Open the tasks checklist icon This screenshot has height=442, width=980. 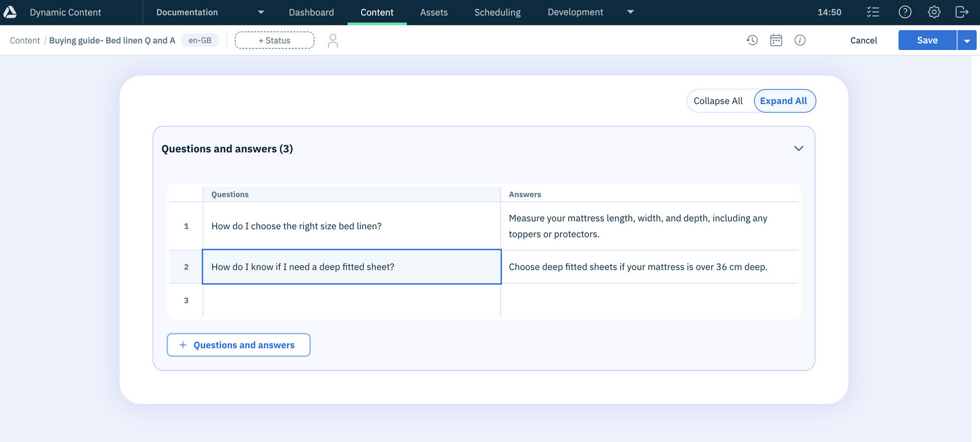873,12
